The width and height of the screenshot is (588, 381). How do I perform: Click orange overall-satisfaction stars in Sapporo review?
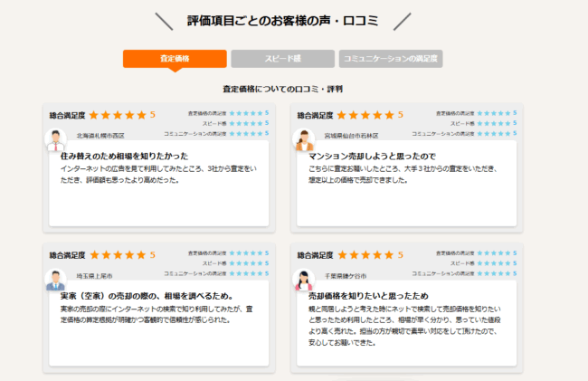tap(118, 115)
